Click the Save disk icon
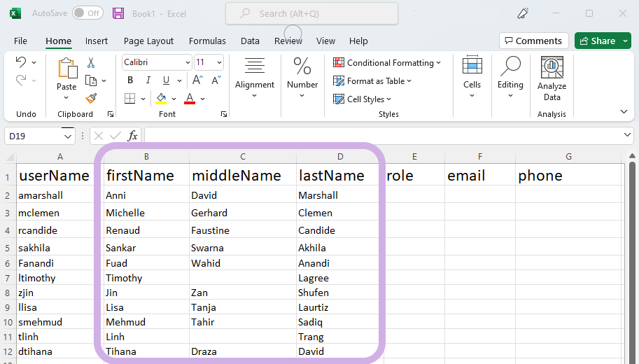 click(x=118, y=13)
